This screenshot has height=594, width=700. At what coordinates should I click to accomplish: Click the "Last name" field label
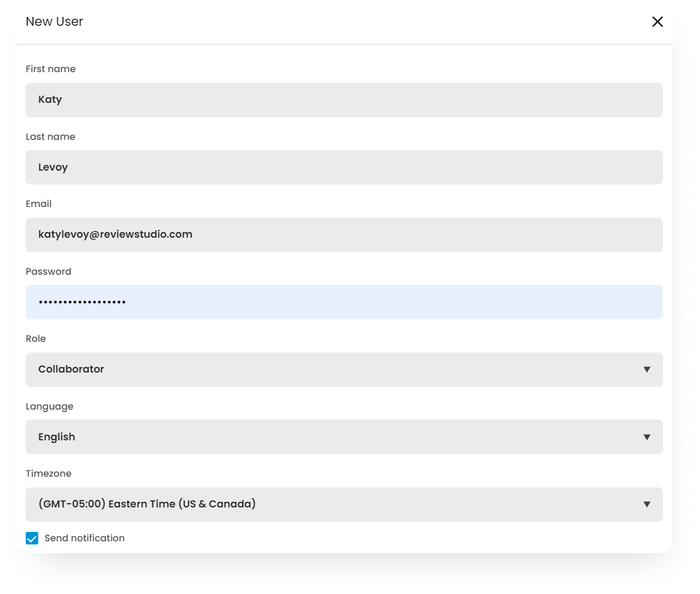pos(50,137)
